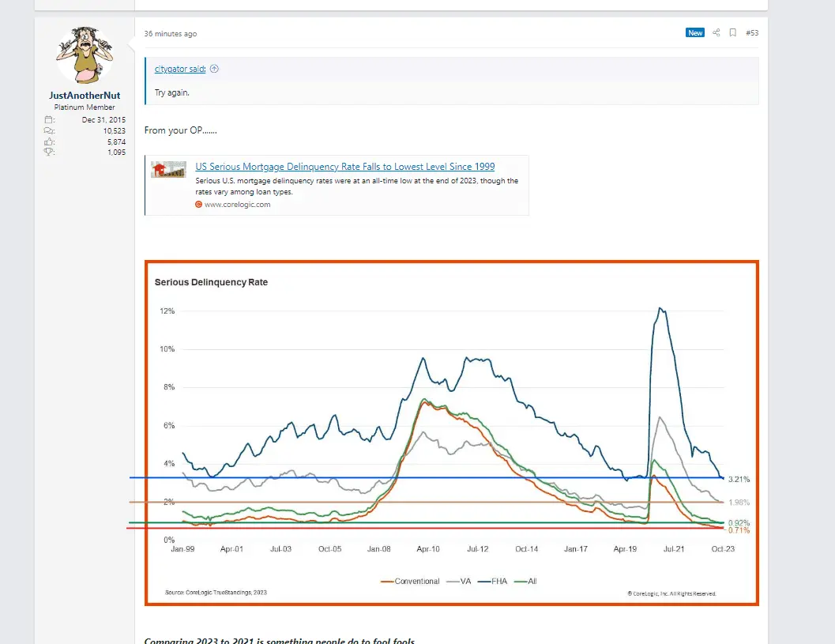Jump to quoted post via arrow icon
The height and width of the screenshot is (644, 835).
coord(215,69)
